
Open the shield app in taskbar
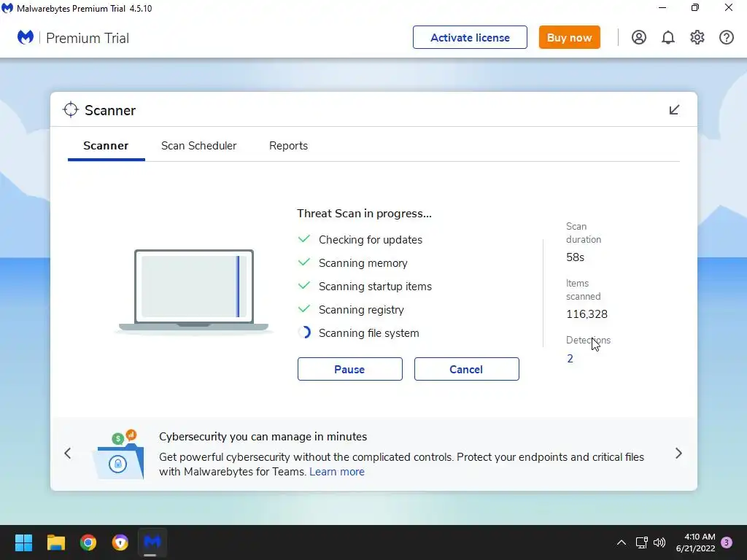coord(120,542)
